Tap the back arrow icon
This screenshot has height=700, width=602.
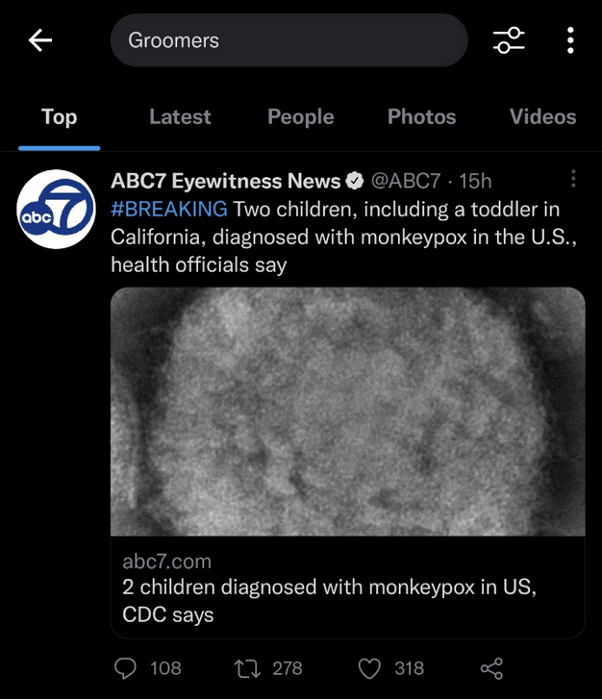tap(40, 40)
